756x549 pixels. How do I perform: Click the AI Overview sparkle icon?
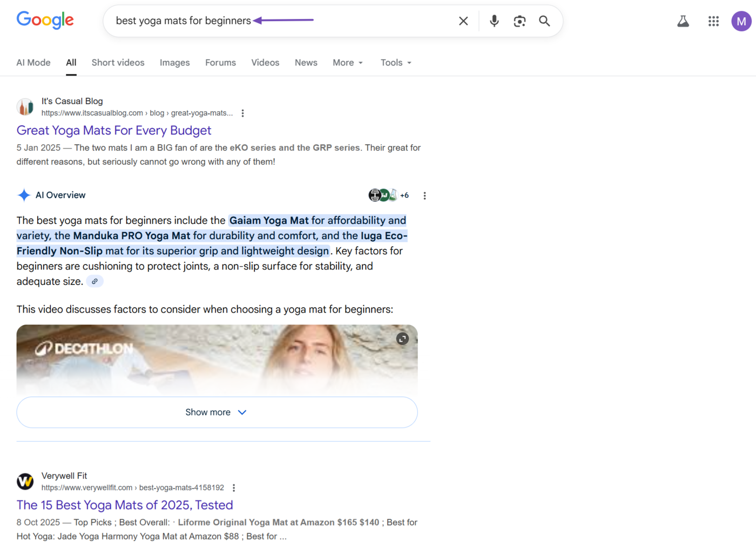(24, 195)
